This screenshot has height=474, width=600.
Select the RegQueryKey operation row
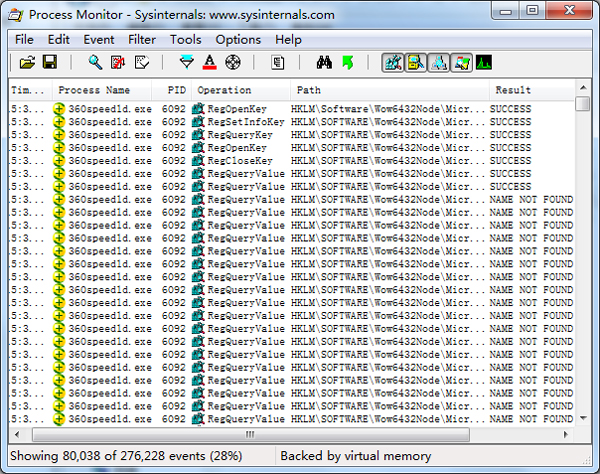click(x=292, y=135)
